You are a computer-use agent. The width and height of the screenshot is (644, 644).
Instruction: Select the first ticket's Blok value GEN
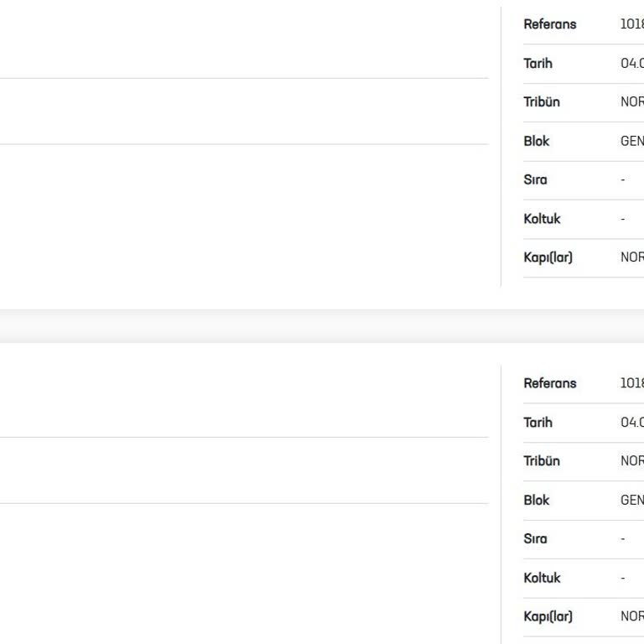pyautogui.click(x=631, y=141)
